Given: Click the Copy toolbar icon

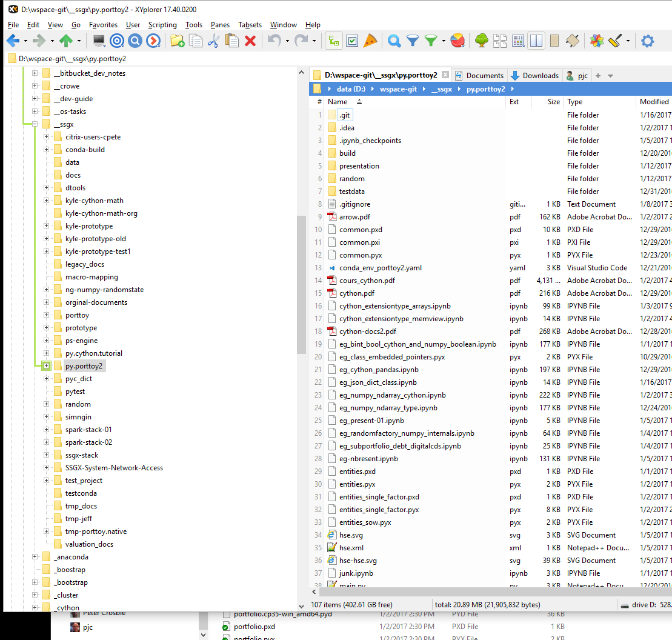Looking at the screenshot, I should point(196,41).
